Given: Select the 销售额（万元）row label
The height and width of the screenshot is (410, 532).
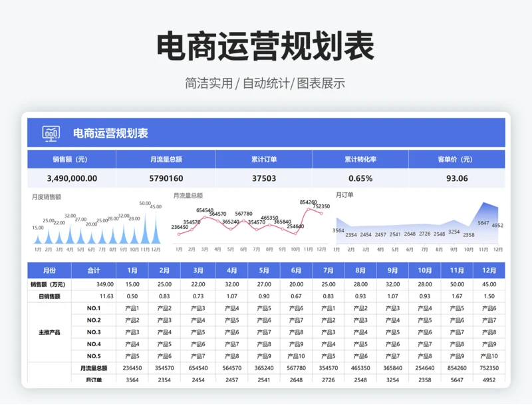Looking at the screenshot, I should (48, 284).
